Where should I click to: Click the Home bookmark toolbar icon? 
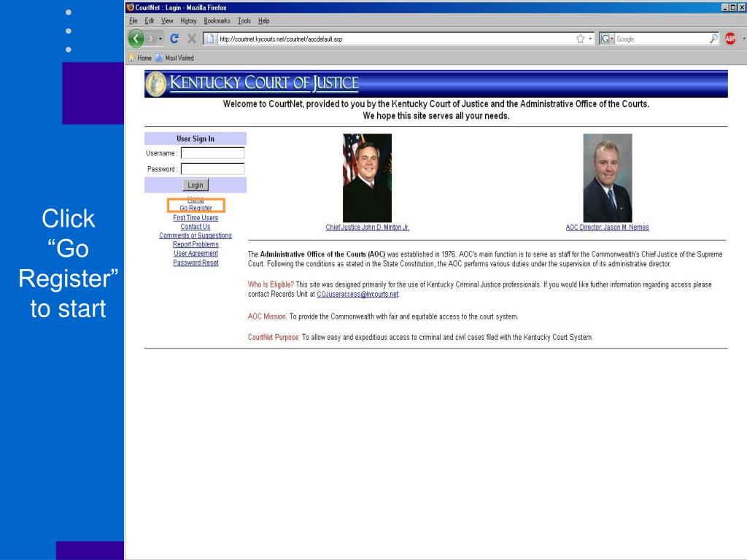pos(139,58)
